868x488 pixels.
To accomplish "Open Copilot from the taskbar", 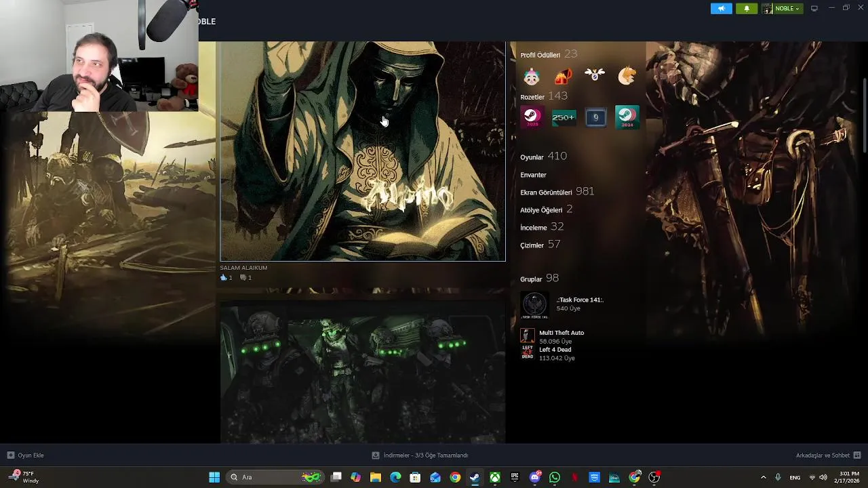I will tap(355, 477).
